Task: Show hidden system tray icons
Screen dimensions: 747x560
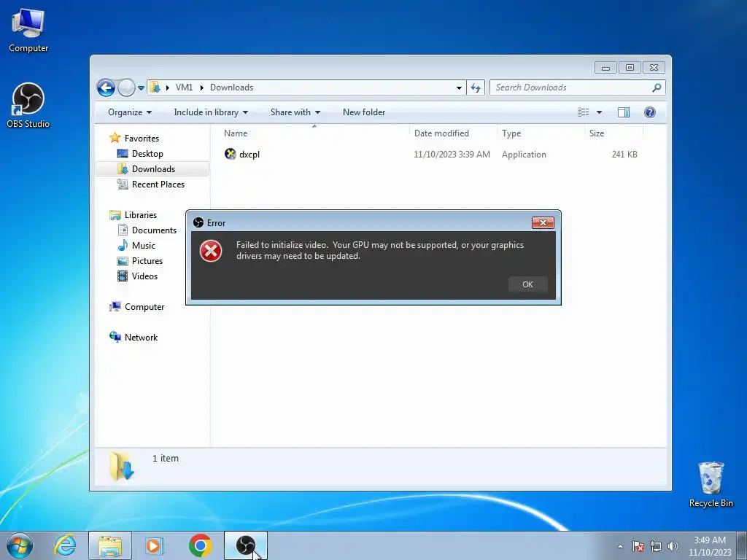Action: point(620,546)
